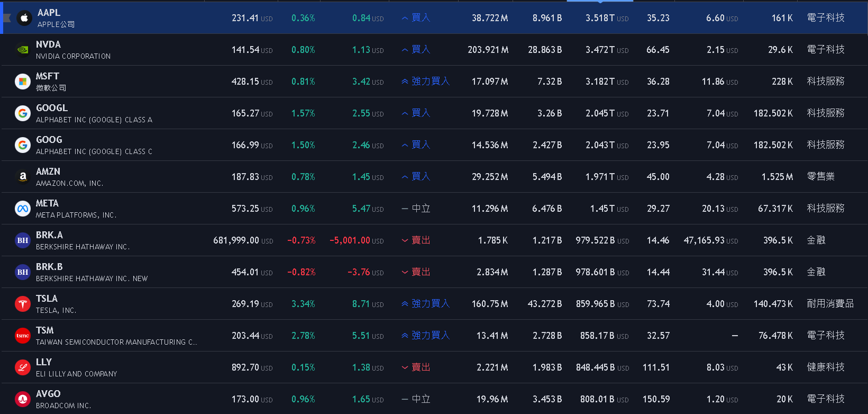Open the BRK.A ticker symbol
Image resolution: width=868 pixels, height=414 pixels.
[x=49, y=235]
